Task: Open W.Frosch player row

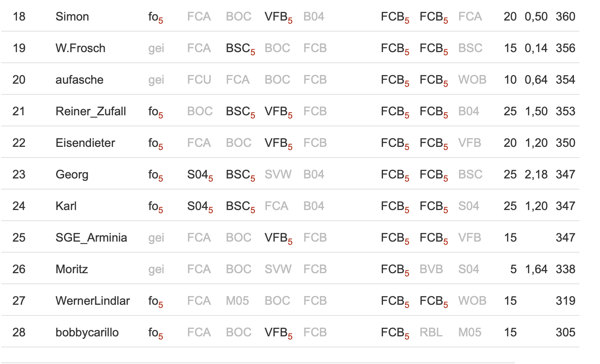Action: pos(290,48)
